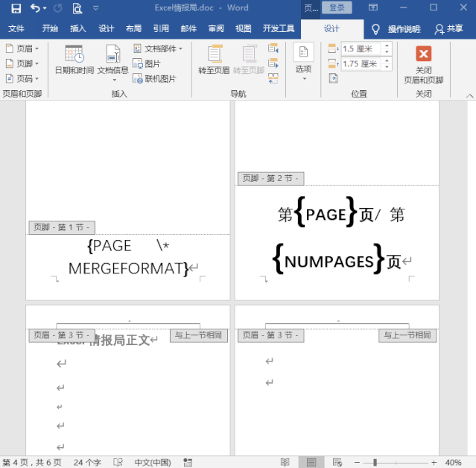Open the 页脚 footer dropdown
The image size is (476, 468).
[22, 64]
